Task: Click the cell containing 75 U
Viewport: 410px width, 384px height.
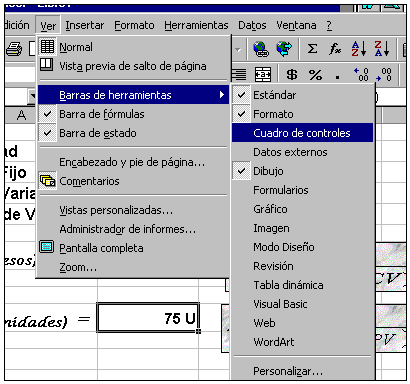Action: coord(148,318)
